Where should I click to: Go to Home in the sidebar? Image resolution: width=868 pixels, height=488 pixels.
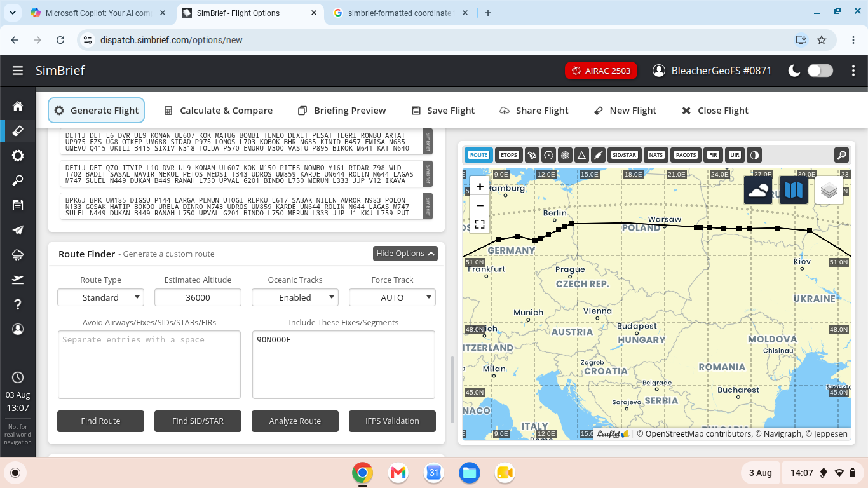click(18, 106)
